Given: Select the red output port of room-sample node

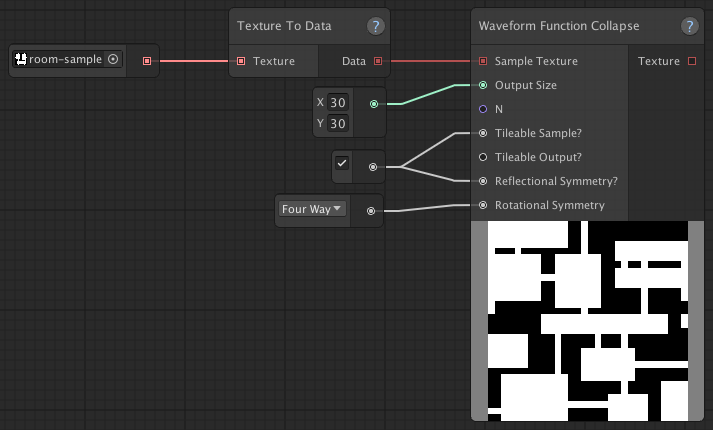Looking at the screenshot, I should 146,61.
